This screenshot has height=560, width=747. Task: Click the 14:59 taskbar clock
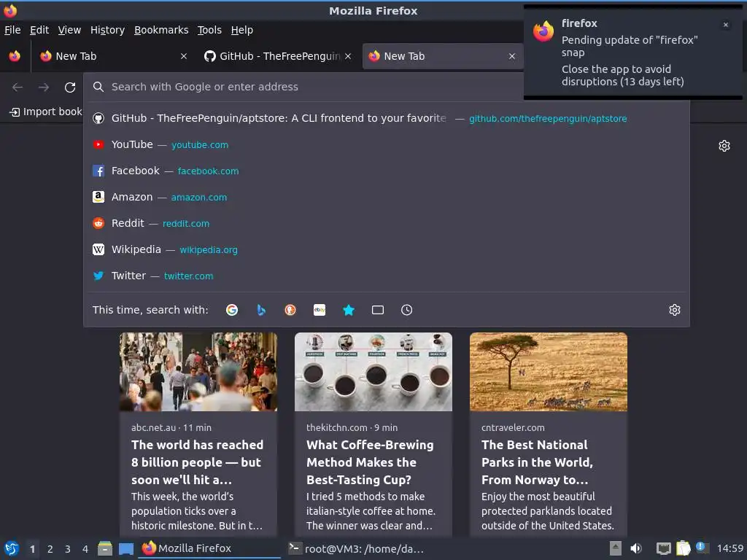[729, 548]
